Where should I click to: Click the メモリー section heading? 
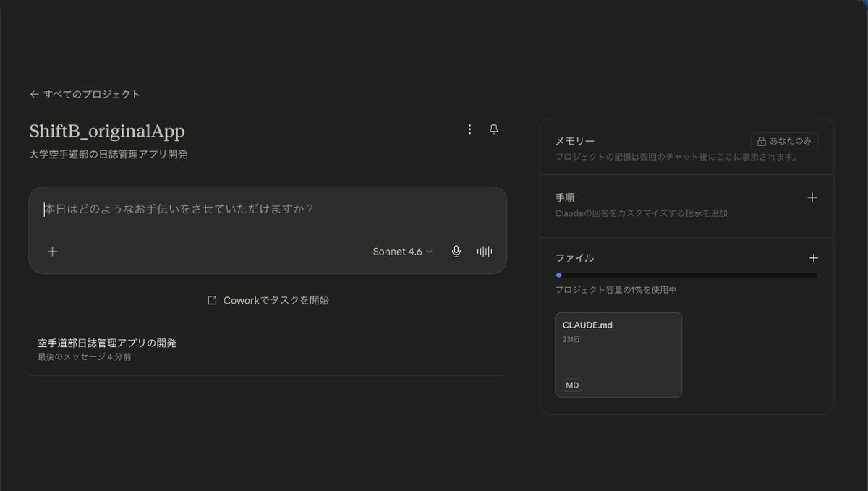(x=575, y=142)
